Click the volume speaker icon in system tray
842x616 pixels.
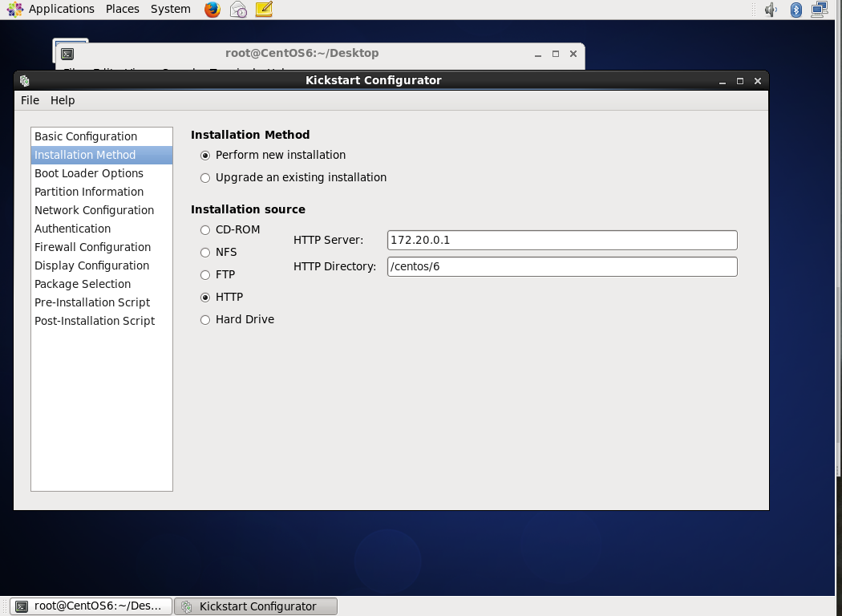tap(771, 10)
